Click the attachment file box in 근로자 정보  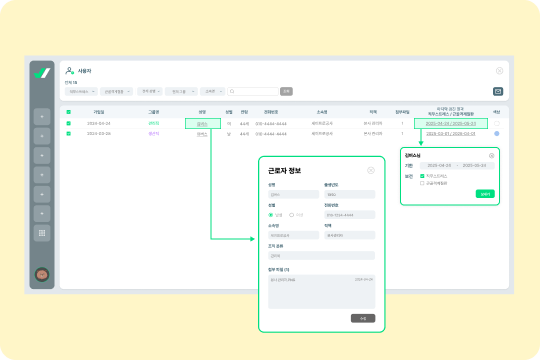click(322, 291)
